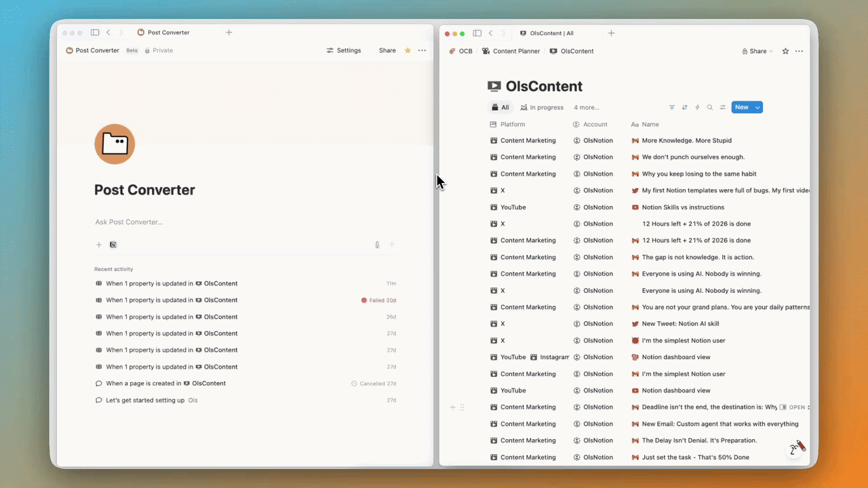Viewport: 868px width, 488px height.
Task: Open the activity entry marked Failed 20d
Action: tap(245, 300)
